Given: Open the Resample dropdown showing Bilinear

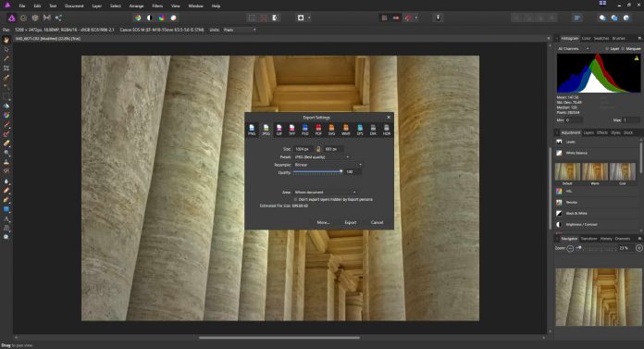Looking at the screenshot, I should tap(328, 165).
